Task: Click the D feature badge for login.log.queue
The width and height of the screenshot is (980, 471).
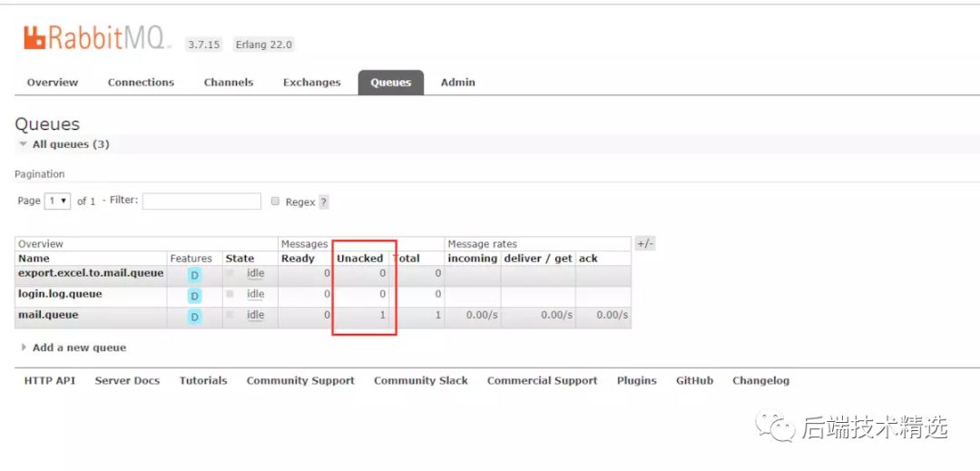Action: click(x=194, y=296)
